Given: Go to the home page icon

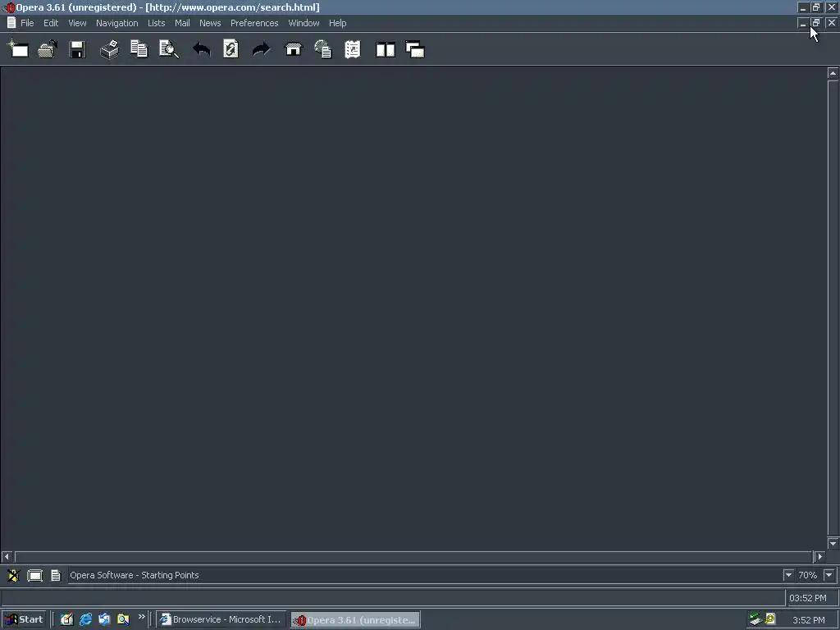Looking at the screenshot, I should (x=294, y=49).
